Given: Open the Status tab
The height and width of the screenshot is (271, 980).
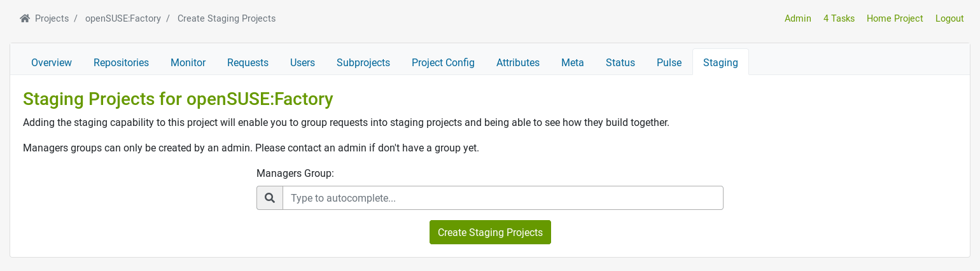Looking at the screenshot, I should 620,62.
